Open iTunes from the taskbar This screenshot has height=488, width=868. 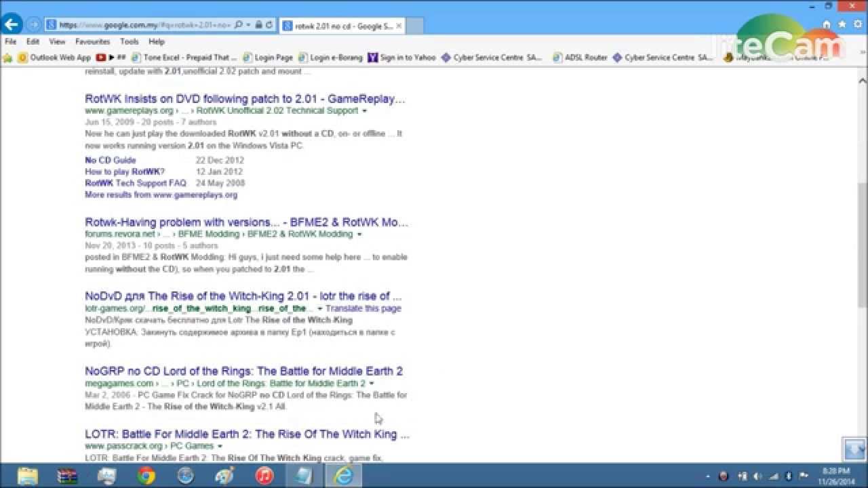264,476
